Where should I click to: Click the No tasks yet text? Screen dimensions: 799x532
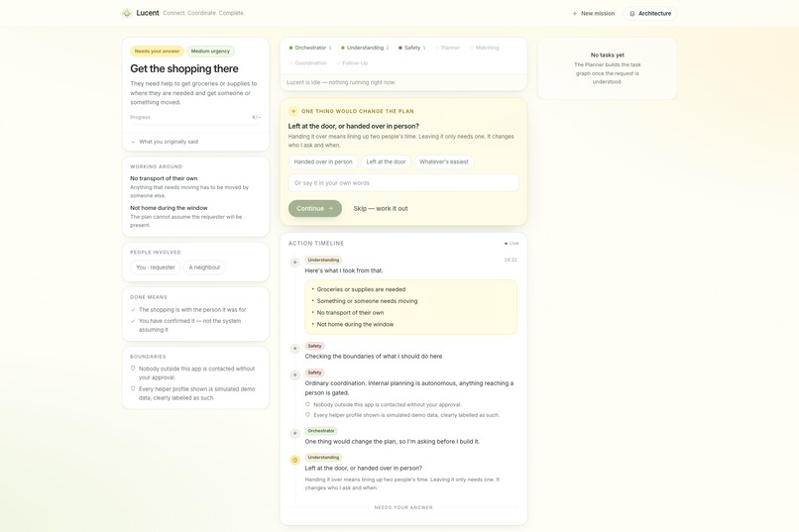608,54
